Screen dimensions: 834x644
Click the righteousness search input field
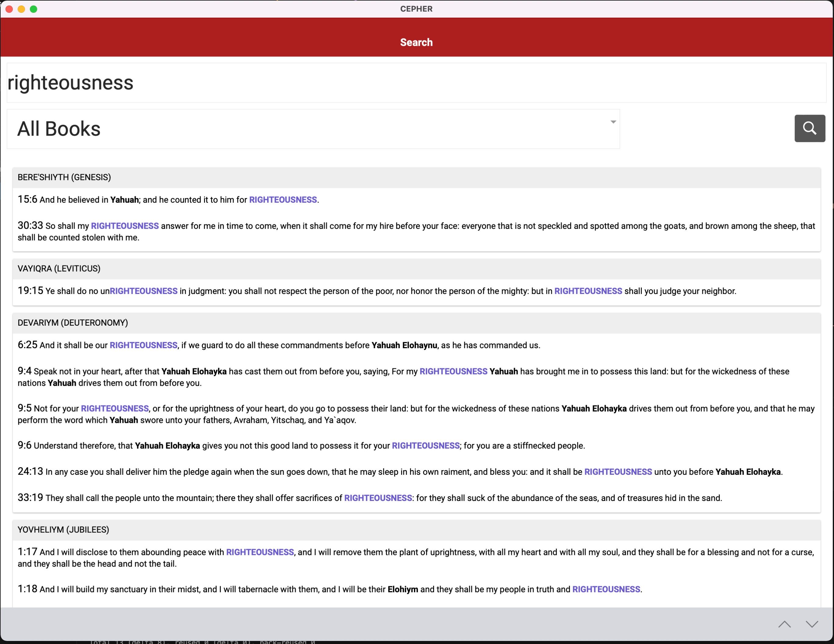tap(416, 83)
